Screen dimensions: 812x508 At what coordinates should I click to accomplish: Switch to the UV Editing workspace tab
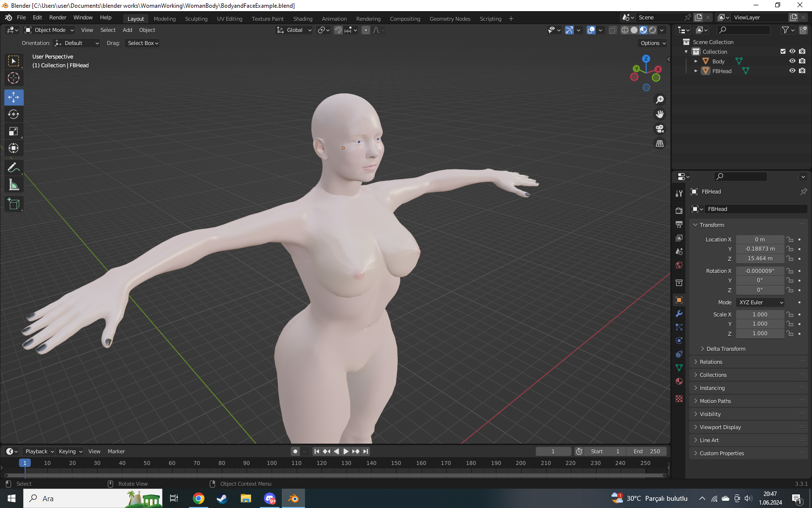(x=230, y=19)
